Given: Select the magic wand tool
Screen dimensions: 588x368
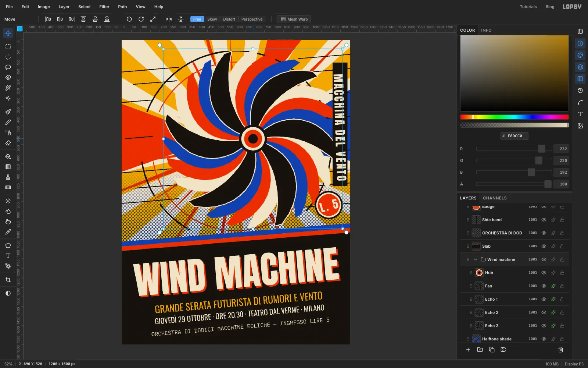Looking at the screenshot, I should tap(8, 88).
